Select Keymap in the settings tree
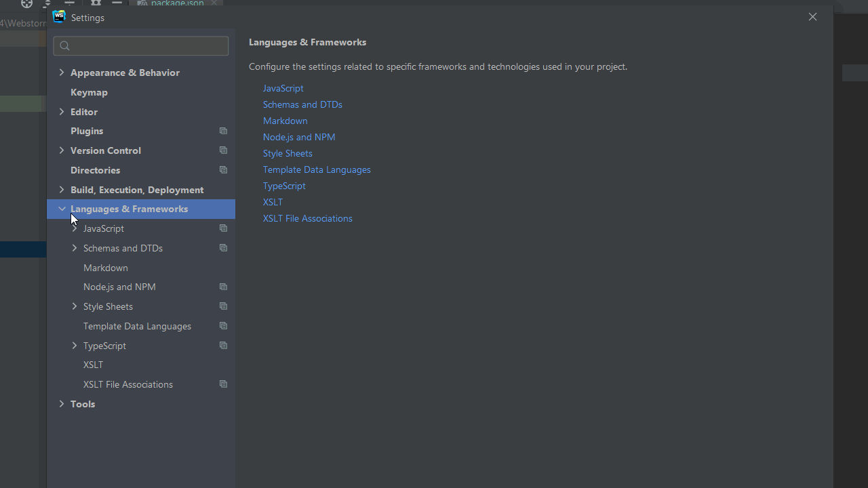Viewport: 868px width, 488px height. (x=89, y=92)
